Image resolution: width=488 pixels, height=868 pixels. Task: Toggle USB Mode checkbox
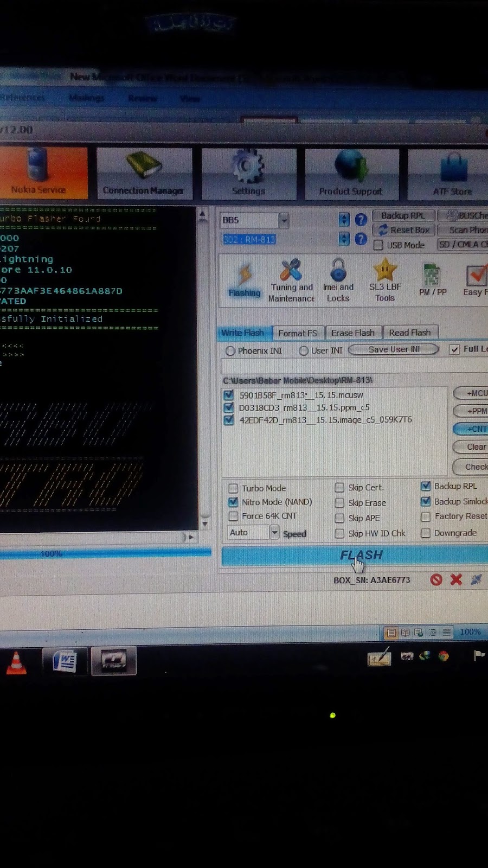pos(378,245)
